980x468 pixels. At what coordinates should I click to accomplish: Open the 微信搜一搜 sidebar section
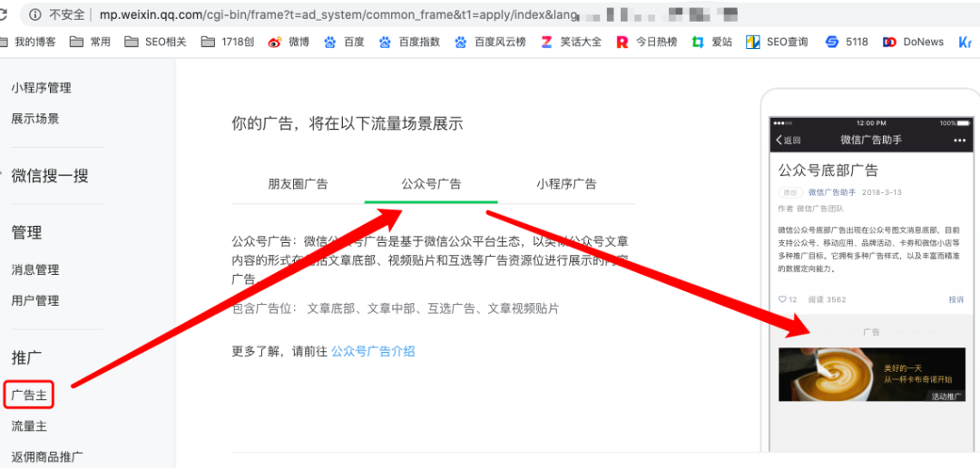pyautogui.click(x=49, y=176)
